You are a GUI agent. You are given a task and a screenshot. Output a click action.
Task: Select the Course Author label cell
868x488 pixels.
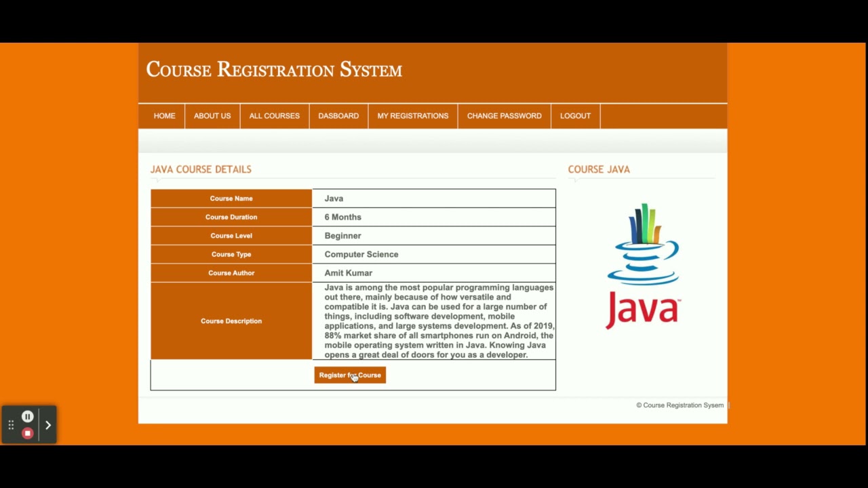tap(231, 273)
